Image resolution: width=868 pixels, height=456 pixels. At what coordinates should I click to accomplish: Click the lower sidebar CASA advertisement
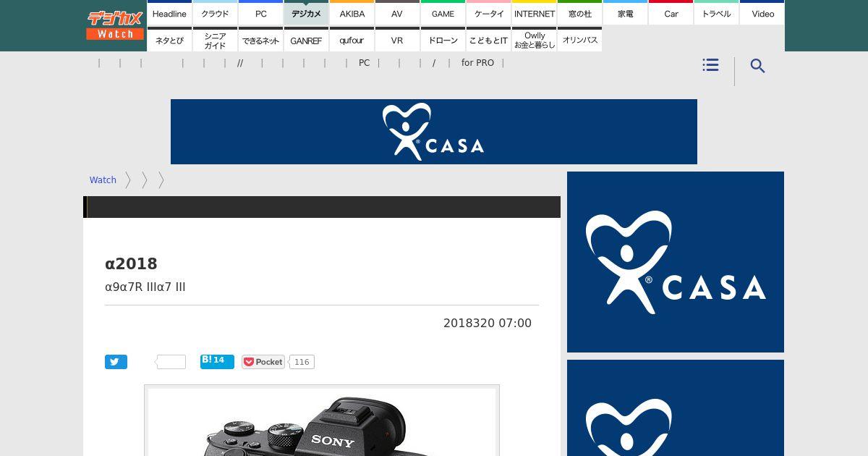click(x=676, y=408)
